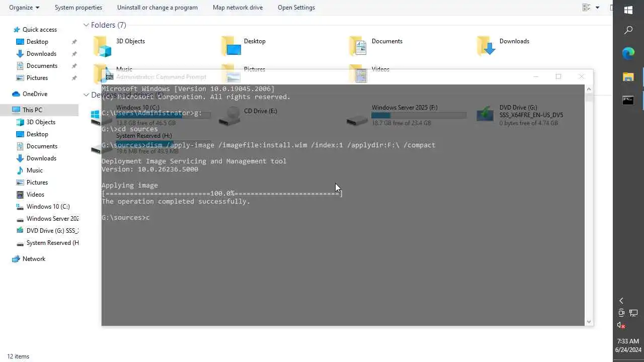The height and width of the screenshot is (362, 644).
Task: Click pin icon beside Quick access Desktop
Action: 74,42
